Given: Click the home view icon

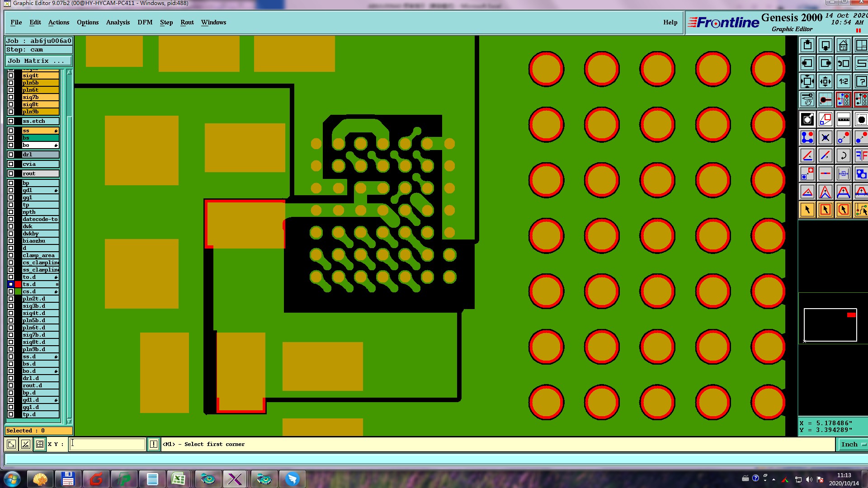Looking at the screenshot, I should pos(843,46).
